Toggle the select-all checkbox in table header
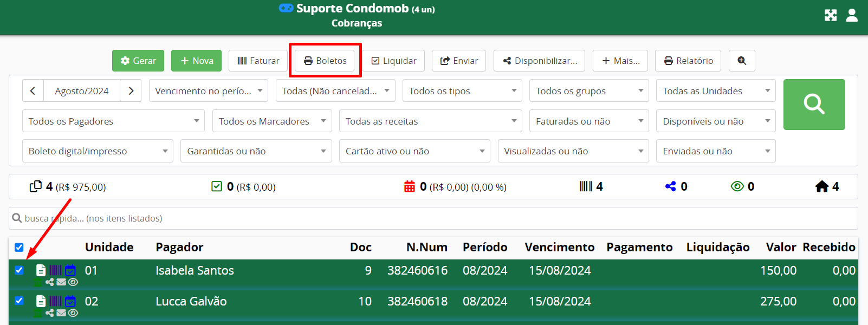 click(19, 248)
